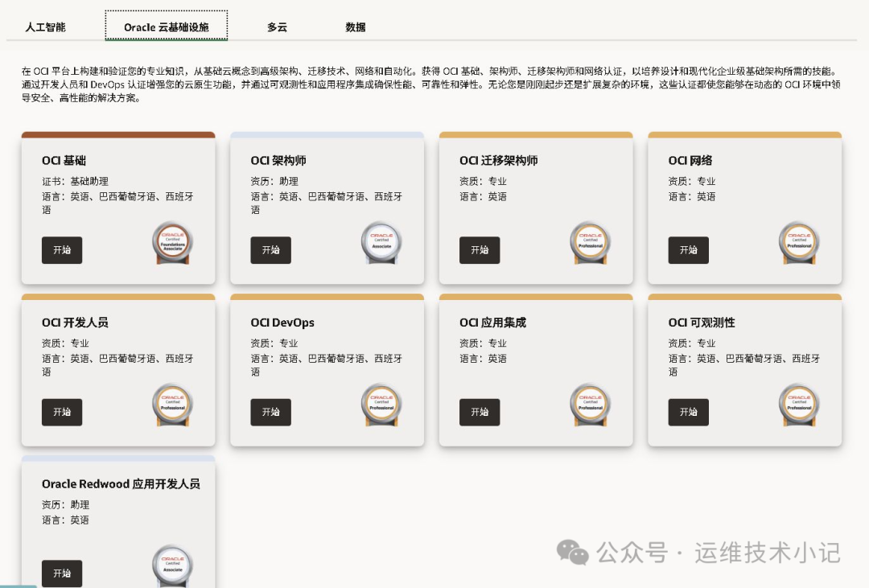
Task: Click the OCI introduction paragraph text
Action: [x=431, y=84]
